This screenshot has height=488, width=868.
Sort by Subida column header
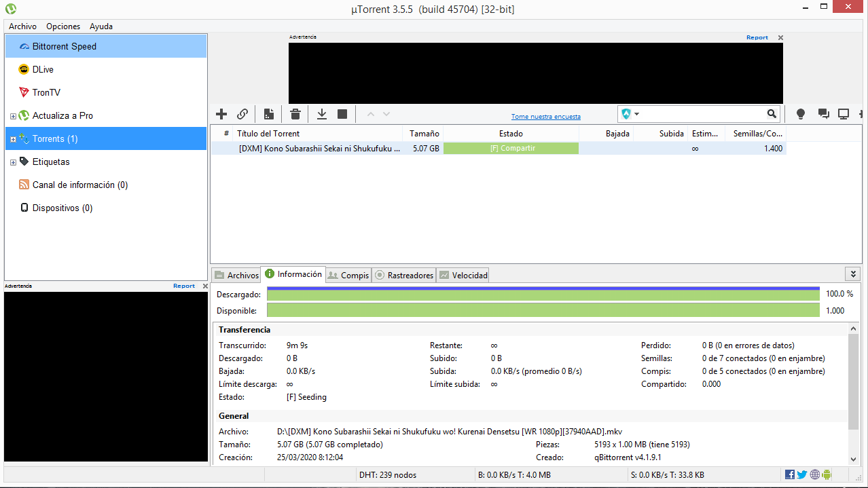point(661,134)
